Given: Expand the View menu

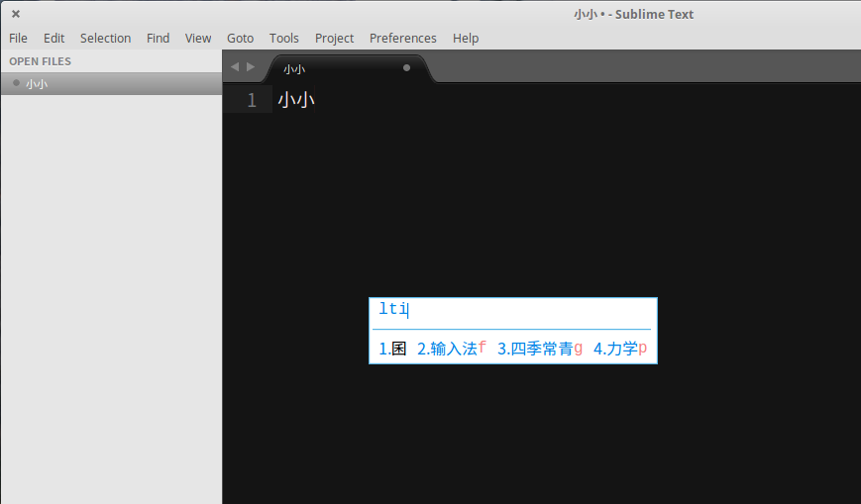Looking at the screenshot, I should pos(198,38).
